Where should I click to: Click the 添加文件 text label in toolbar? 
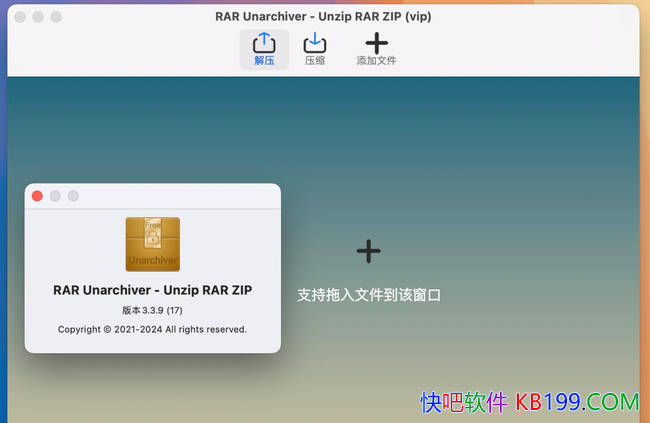pyautogui.click(x=376, y=61)
